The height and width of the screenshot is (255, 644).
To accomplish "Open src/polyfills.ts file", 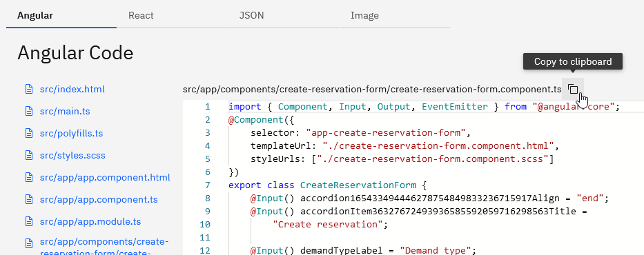I will point(72,133).
